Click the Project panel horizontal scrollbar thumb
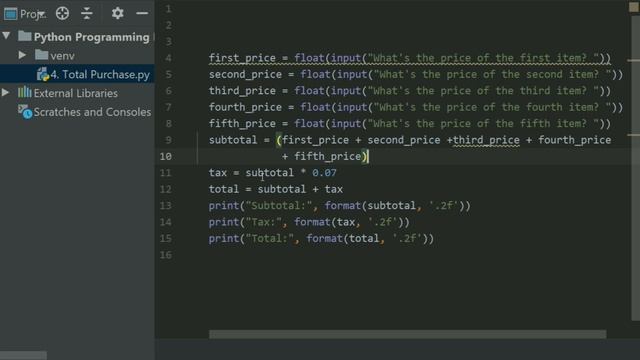640x360 pixels. coord(23,356)
